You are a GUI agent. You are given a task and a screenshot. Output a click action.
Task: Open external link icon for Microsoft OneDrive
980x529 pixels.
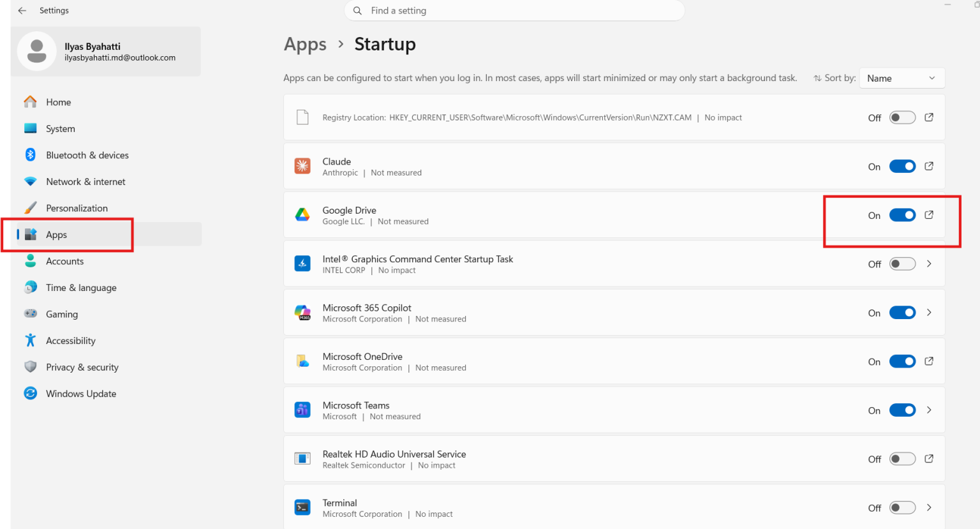[x=929, y=361]
